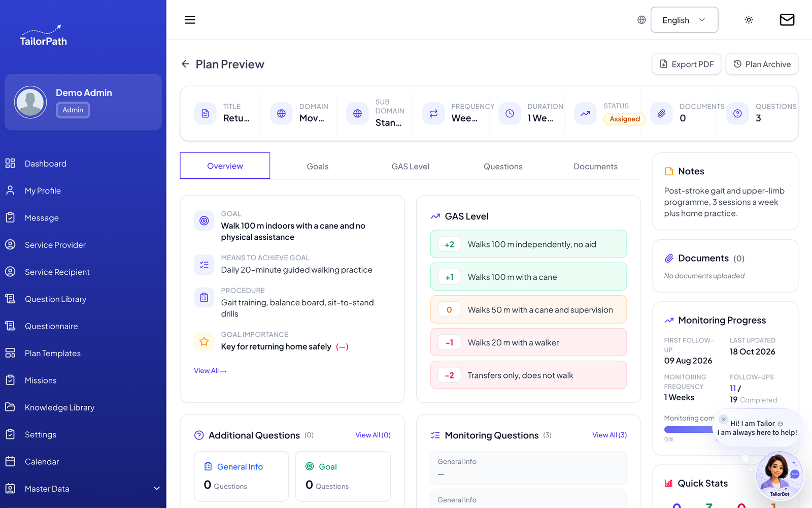Click the Admin role badge

pos(73,110)
